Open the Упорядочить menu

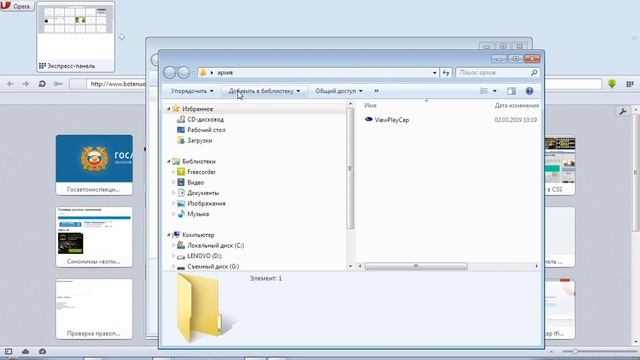coord(192,91)
